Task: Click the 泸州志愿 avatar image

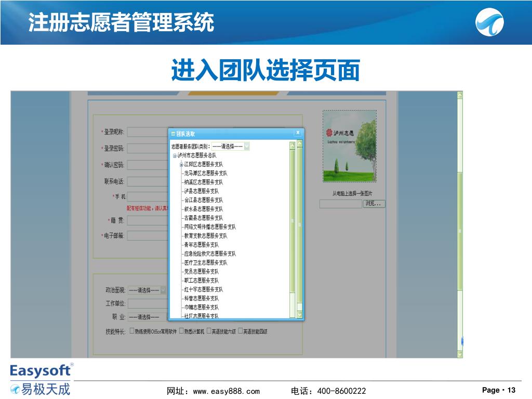Action: tap(350, 146)
